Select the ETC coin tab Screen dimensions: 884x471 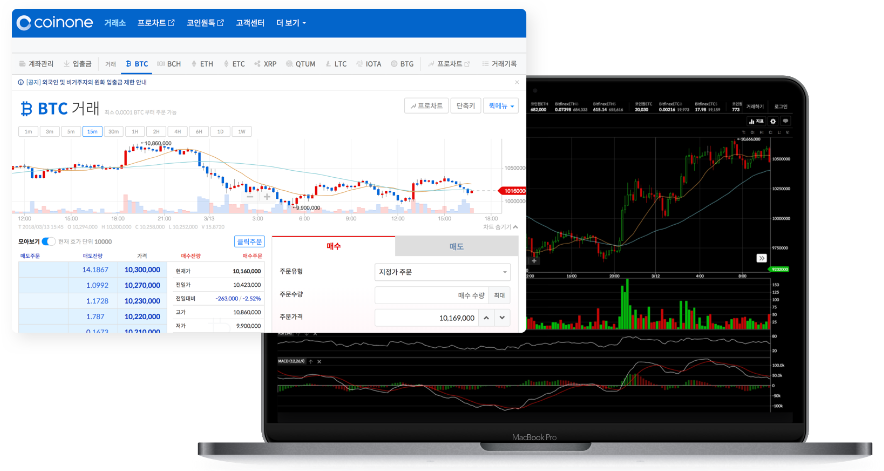(x=234, y=64)
